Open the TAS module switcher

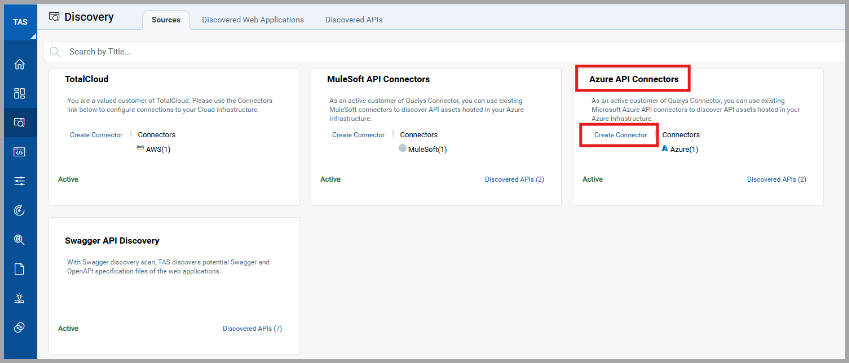click(x=20, y=22)
